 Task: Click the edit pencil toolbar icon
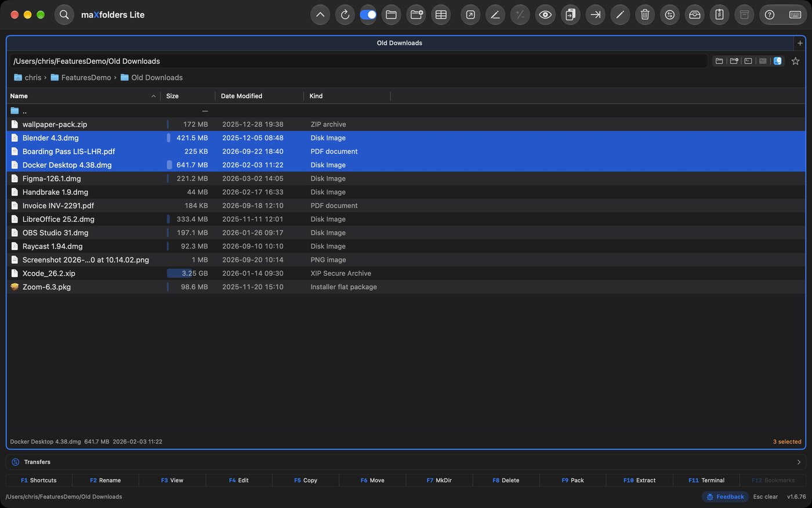click(x=620, y=15)
